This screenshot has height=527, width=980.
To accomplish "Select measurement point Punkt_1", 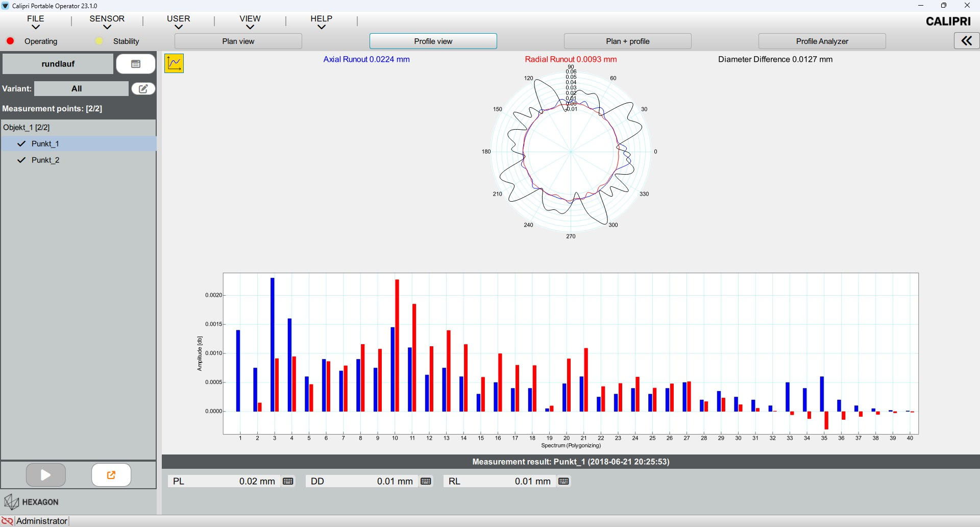I will point(79,143).
